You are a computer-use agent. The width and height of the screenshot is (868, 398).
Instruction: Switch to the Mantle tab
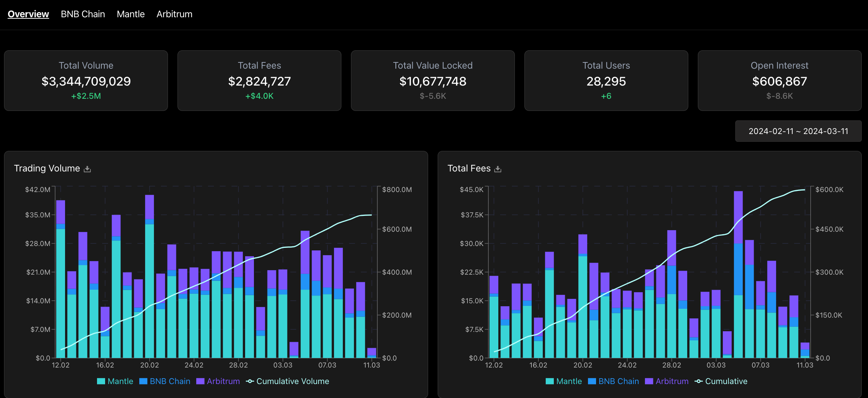point(130,14)
